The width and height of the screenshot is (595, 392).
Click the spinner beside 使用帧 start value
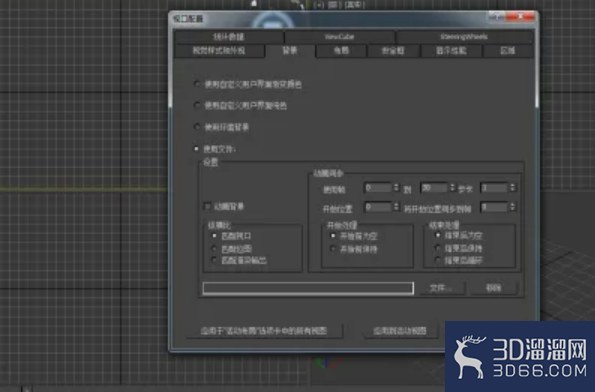coord(396,188)
